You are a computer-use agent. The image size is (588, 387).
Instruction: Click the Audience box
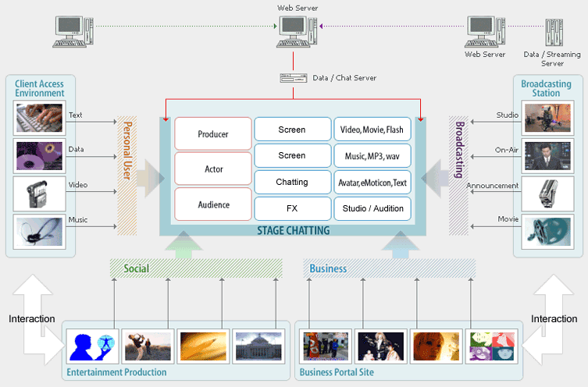click(213, 204)
